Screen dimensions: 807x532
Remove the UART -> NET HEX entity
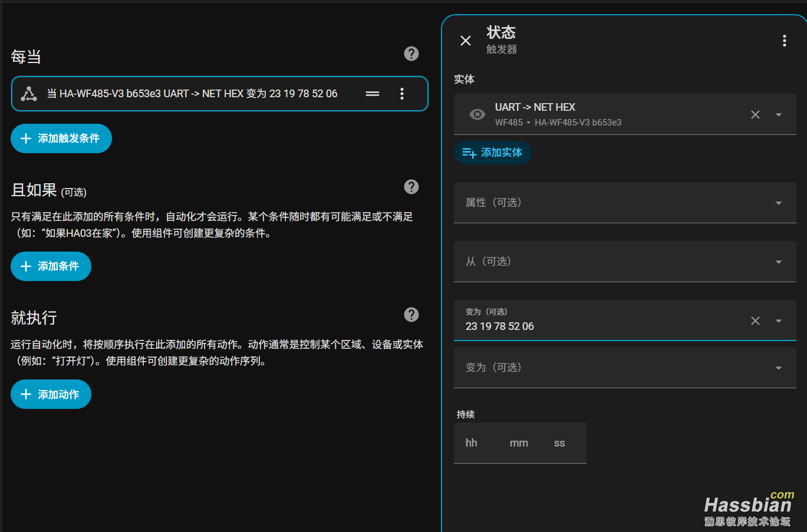pos(755,114)
